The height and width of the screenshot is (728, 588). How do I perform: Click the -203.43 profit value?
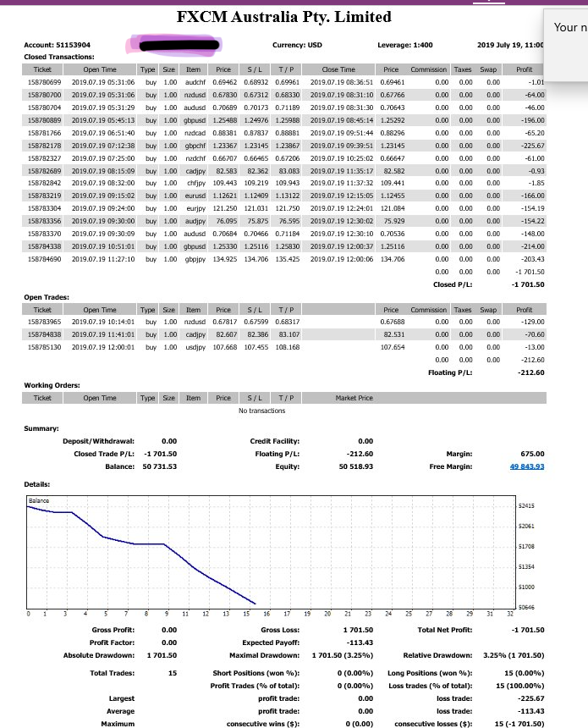tap(532, 259)
